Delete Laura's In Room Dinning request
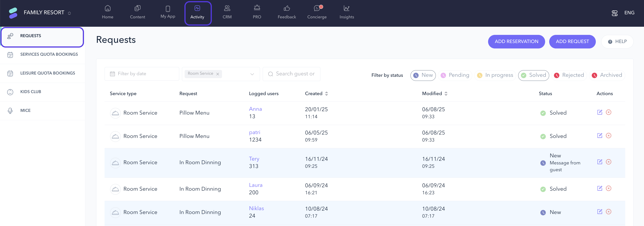This screenshot has width=644, height=226. coord(608,188)
